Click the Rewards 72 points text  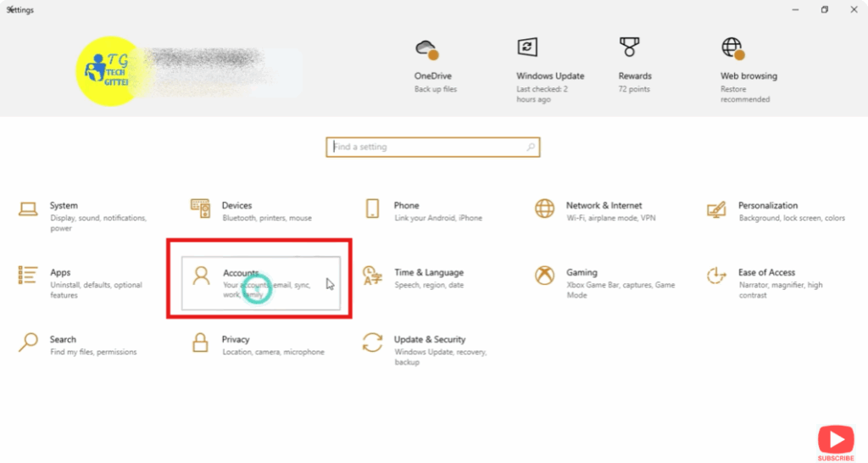click(x=634, y=89)
